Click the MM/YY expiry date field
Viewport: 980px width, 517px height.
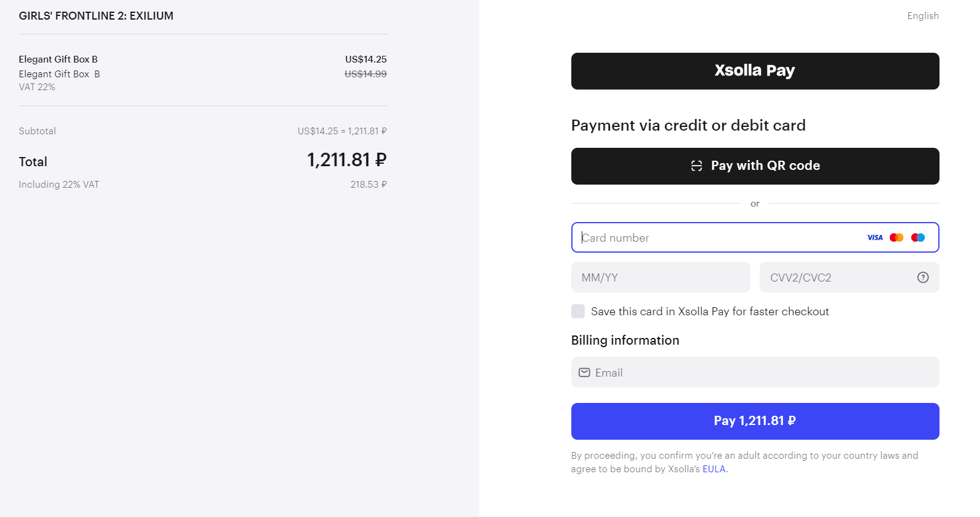click(660, 278)
